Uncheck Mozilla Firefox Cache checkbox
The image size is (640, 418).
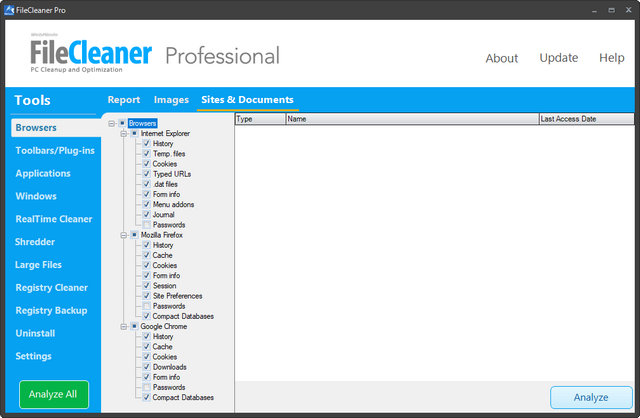(147, 255)
